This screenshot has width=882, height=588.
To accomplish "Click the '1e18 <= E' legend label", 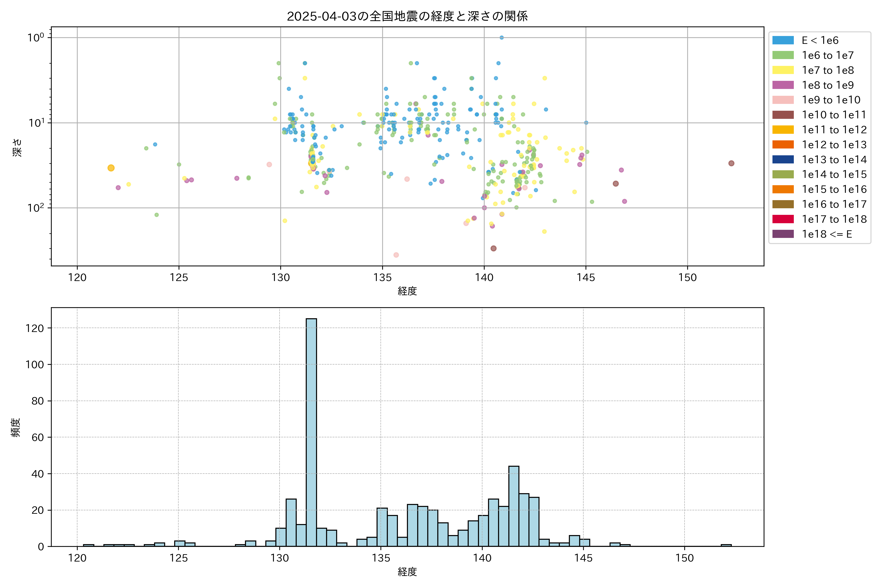I will (x=827, y=234).
